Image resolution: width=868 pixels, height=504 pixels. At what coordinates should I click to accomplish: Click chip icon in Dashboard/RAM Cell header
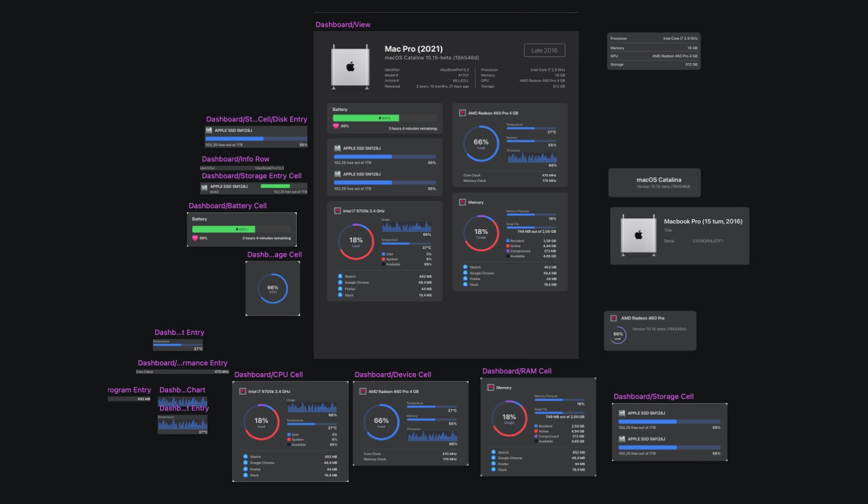491,388
